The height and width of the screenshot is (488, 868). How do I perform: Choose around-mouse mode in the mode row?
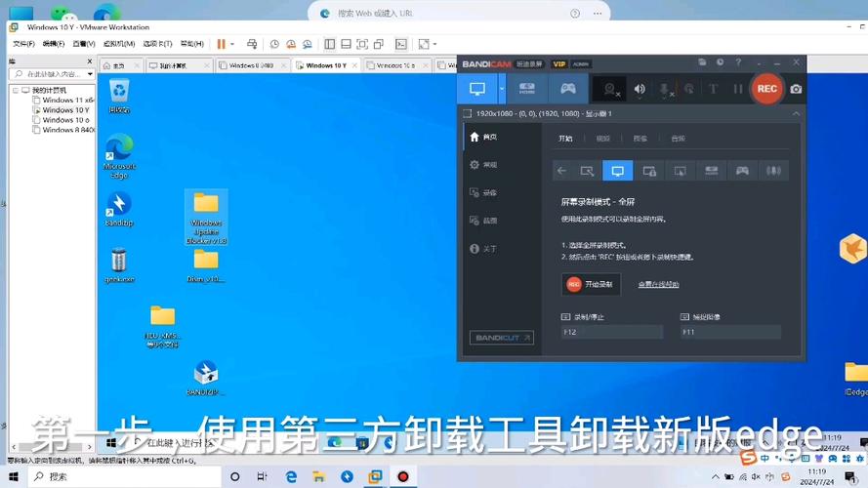(x=680, y=171)
